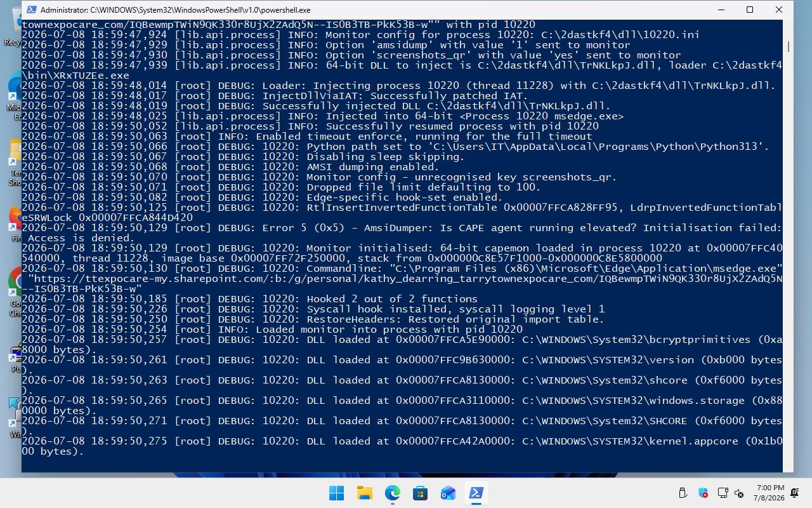The image size is (812, 508).
Task: Click the PowerShell vertical scrollbar thumb
Action: tap(789, 47)
